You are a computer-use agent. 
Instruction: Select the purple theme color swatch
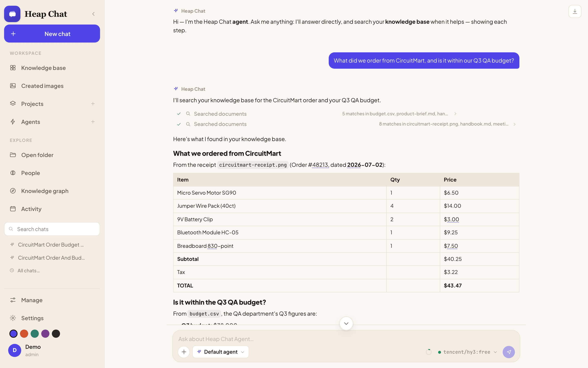point(45,334)
